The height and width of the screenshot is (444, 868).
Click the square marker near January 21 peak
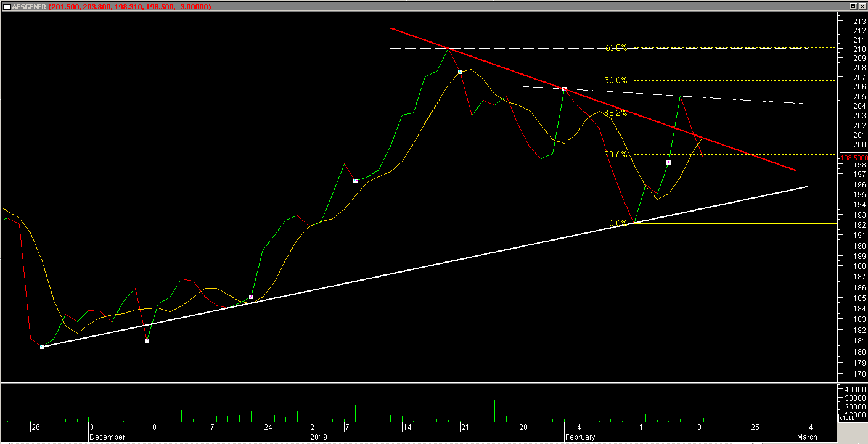pyautogui.click(x=460, y=72)
